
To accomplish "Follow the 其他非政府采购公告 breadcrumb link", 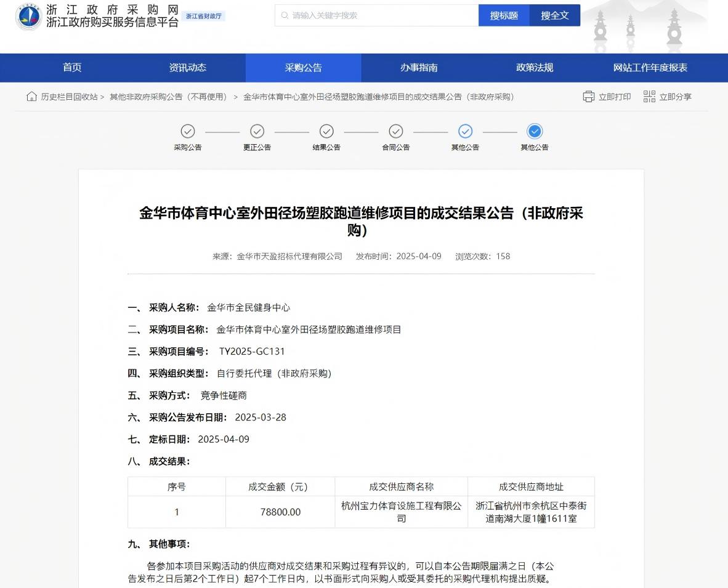I will 168,97.
